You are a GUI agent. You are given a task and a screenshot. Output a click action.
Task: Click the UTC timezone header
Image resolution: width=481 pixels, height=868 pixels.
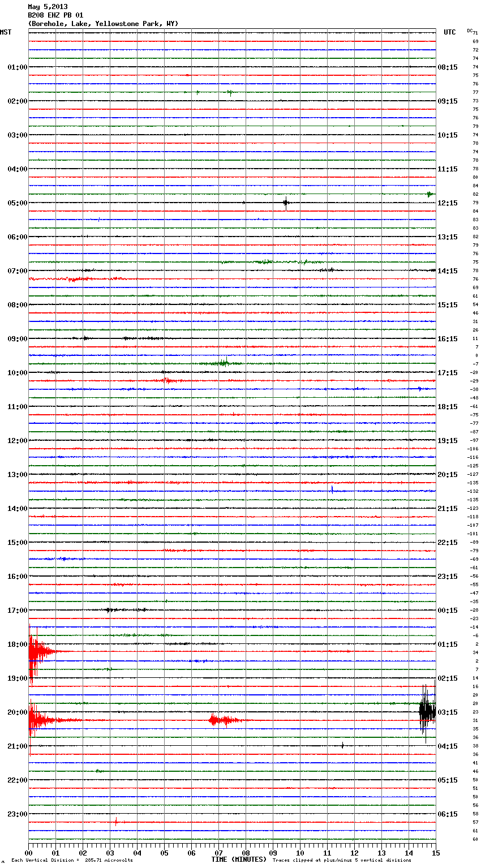coord(450,32)
